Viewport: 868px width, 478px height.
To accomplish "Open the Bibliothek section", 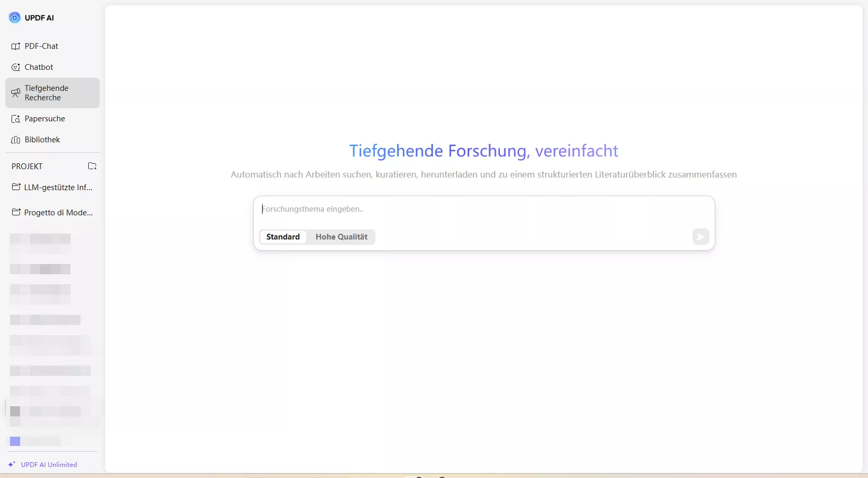I will 53,140.
